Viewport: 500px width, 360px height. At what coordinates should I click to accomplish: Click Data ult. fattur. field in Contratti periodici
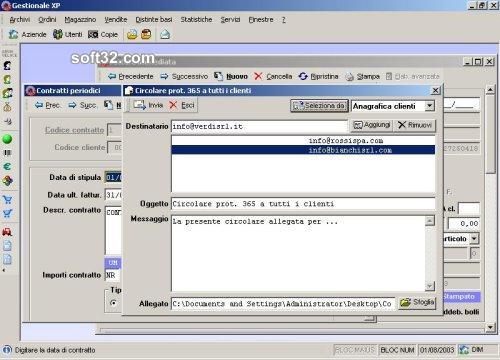coord(113,195)
